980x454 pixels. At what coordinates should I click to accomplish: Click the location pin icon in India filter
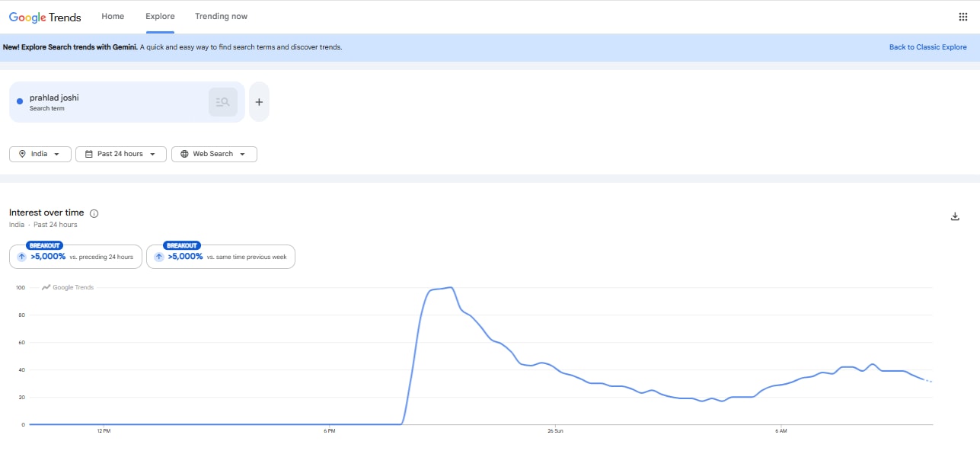pos(22,154)
